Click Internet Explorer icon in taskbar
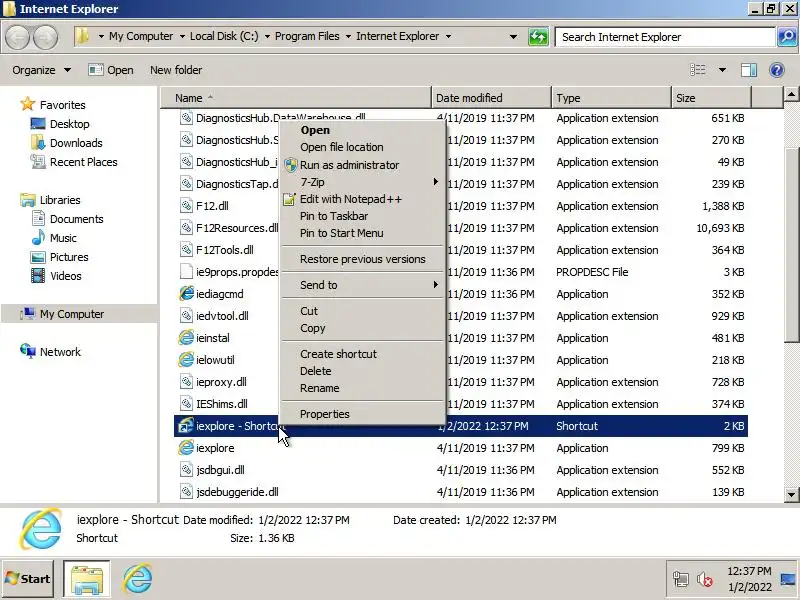Image resolution: width=800 pixels, height=600 pixels. click(x=137, y=579)
